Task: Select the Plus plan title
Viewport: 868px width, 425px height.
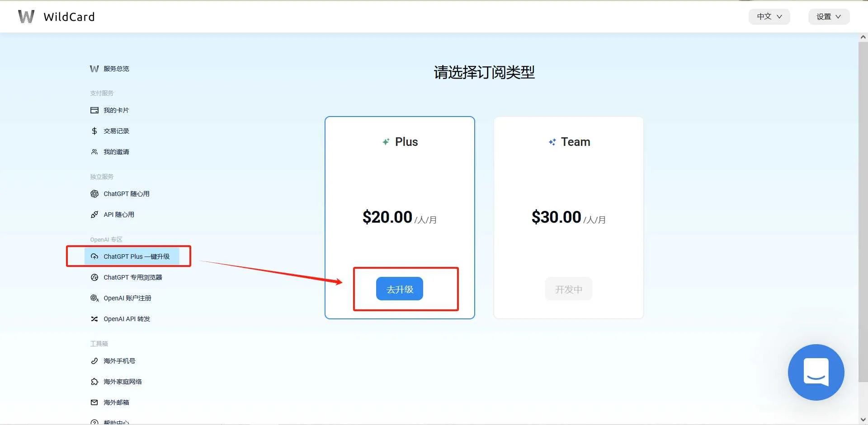Action: pos(406,142)
